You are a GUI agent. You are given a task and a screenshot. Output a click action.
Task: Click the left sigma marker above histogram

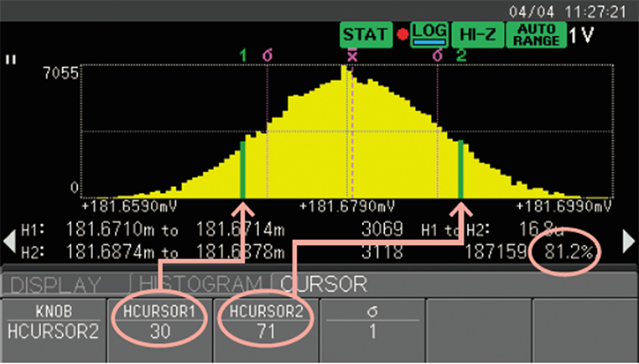click(268, 55)
